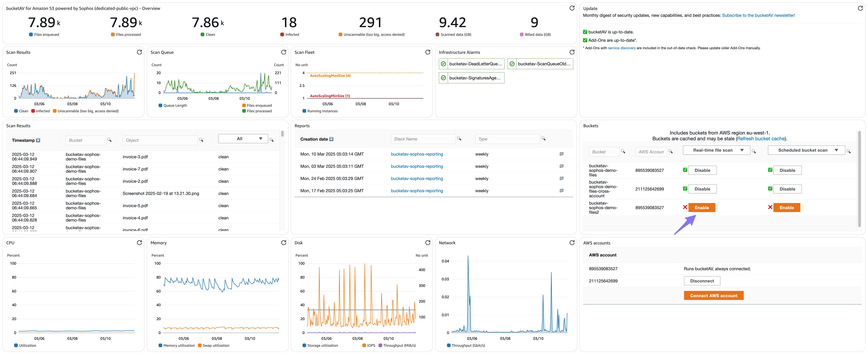Open Scheduled bucket scan filter dropdown
The height and width of the screenshot is (362, 868).
coord(806,150)
